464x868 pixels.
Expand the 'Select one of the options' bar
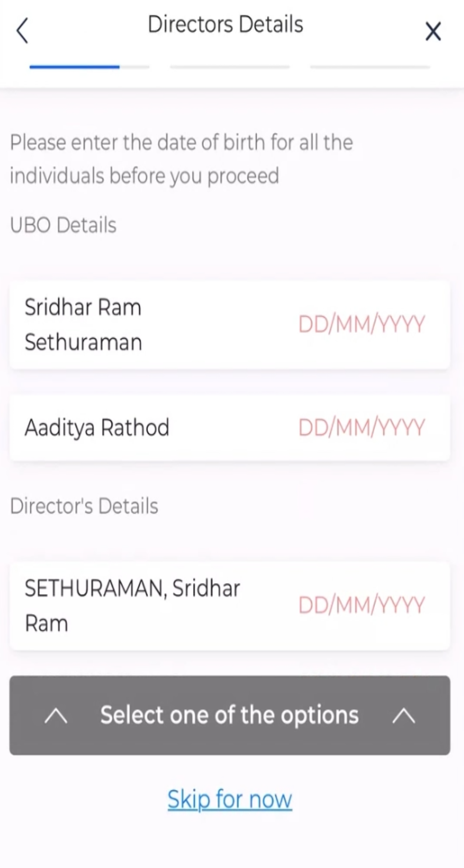click(x=230, y=715)
